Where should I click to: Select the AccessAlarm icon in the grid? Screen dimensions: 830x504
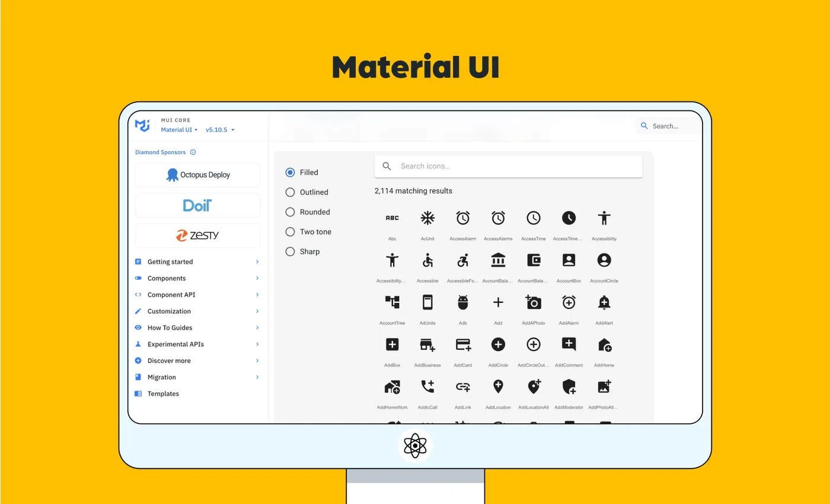pos(462,218)
